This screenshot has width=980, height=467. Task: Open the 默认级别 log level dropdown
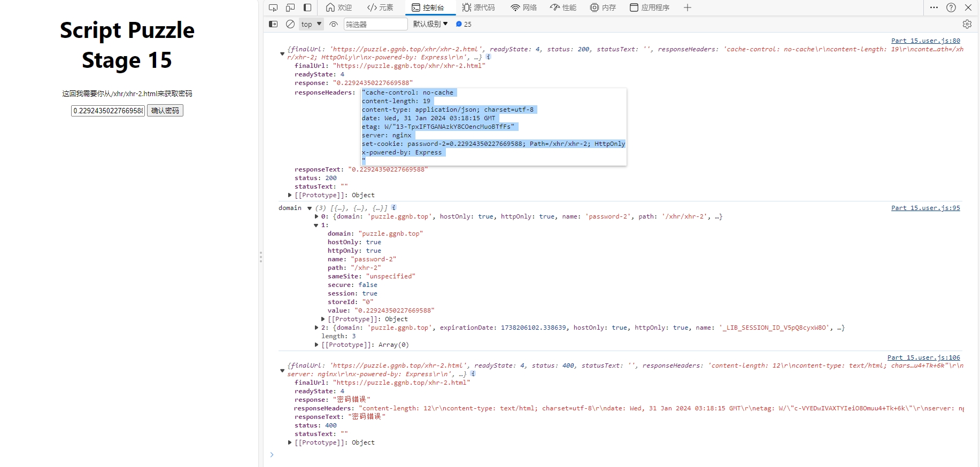430,24
